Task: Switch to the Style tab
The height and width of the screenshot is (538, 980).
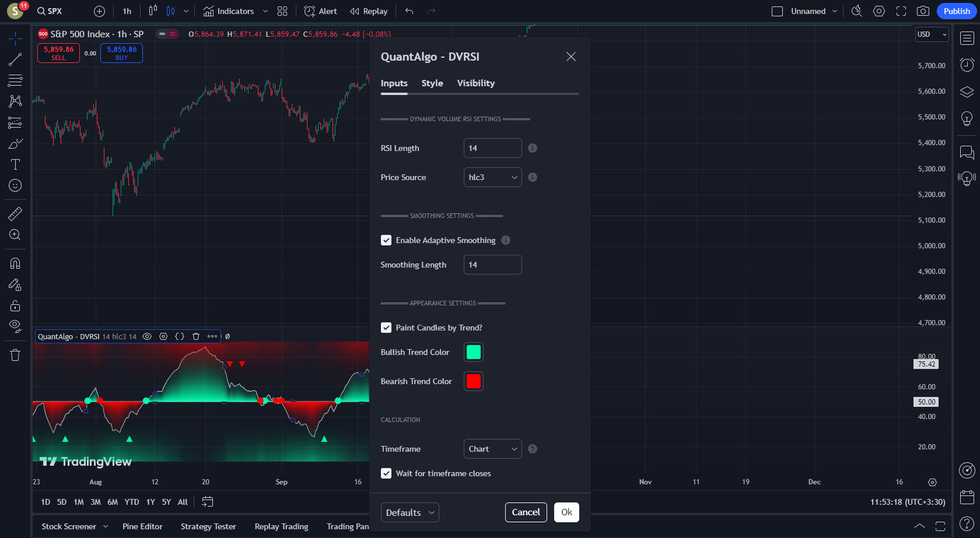Action: (432, 83)
